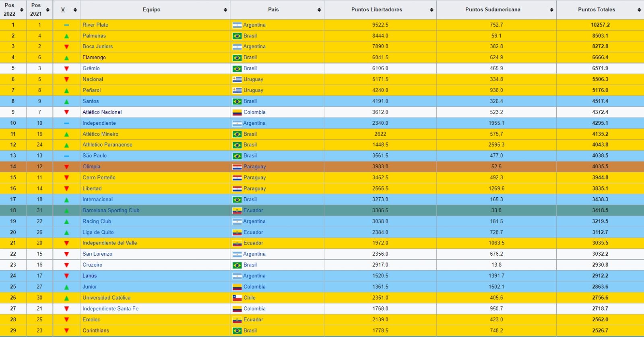Click the Argentina flag in the River Plate row
Image resolution: width=644 pixels, height=337 pixels.
pos(237,25)
